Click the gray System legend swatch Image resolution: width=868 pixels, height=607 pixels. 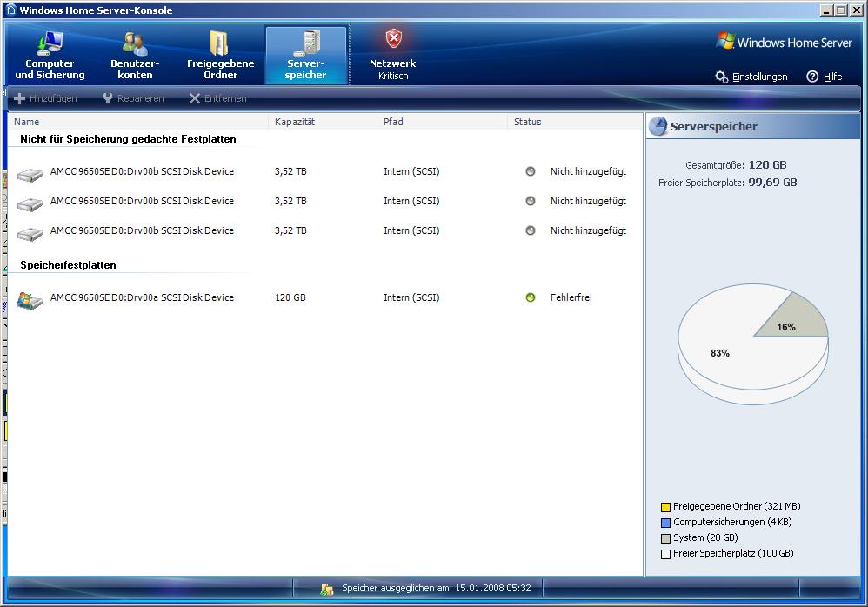[x=665, y=538]
